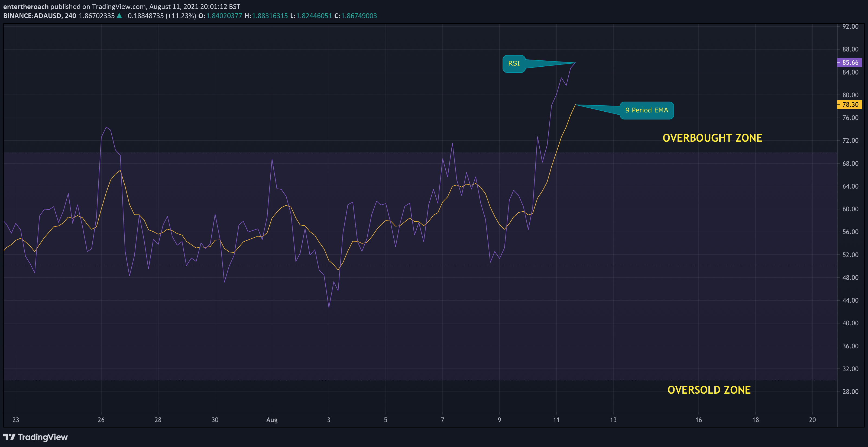Image resolution: width=868 pixels, height=447 pixels.
Task: Click the entertheroach author name
Action: tap(26, 7)
